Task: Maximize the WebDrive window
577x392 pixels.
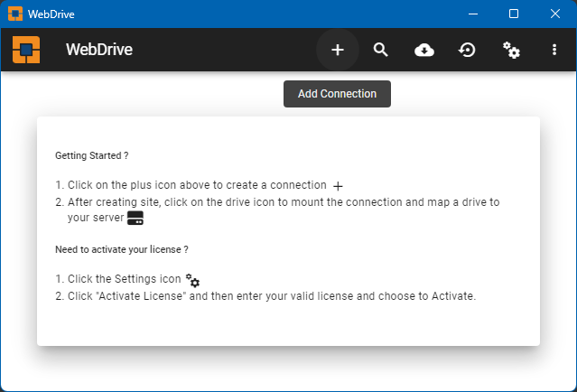Action: 514,14
